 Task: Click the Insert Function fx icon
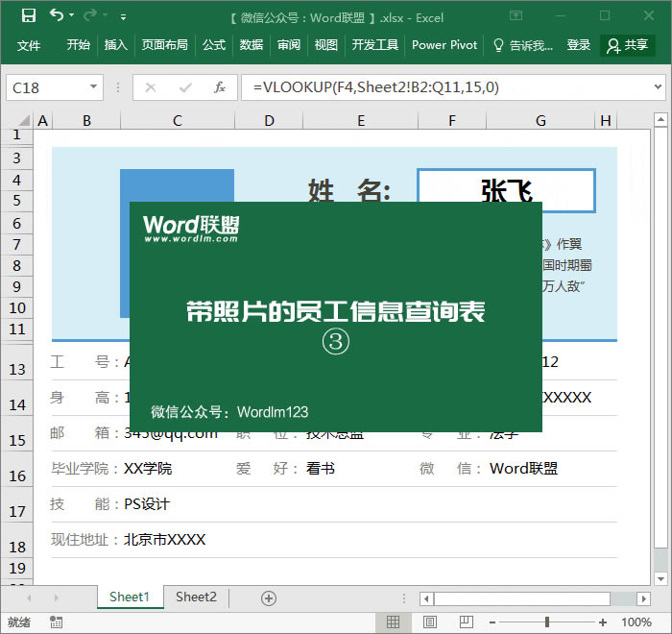(219, 87)
